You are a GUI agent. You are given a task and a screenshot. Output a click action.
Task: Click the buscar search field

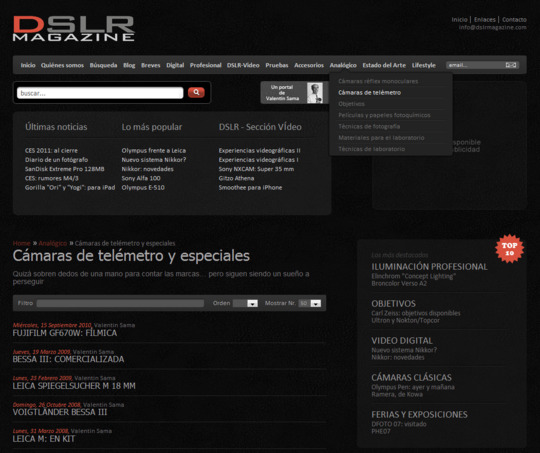click(x=100, y=93)
